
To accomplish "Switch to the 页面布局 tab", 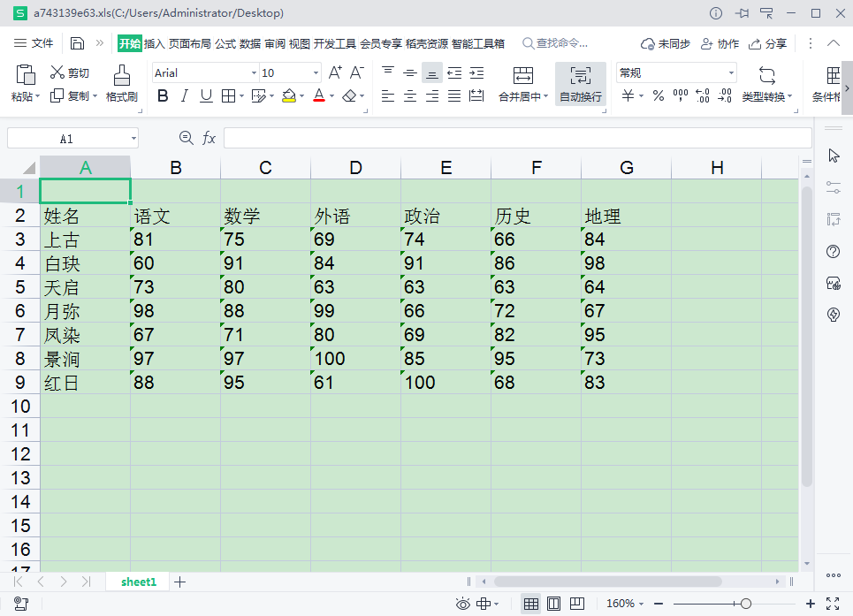I will (x=190, y=43).
